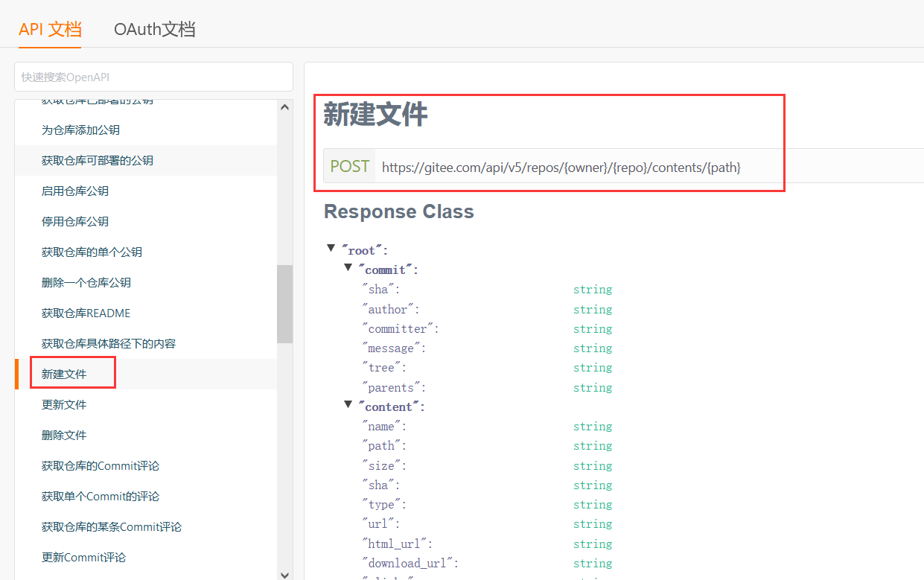Viewport: 924px width, 580px height.
Task: Open 获取仓库的单个公钥 entry
Action: click(92, 252)
